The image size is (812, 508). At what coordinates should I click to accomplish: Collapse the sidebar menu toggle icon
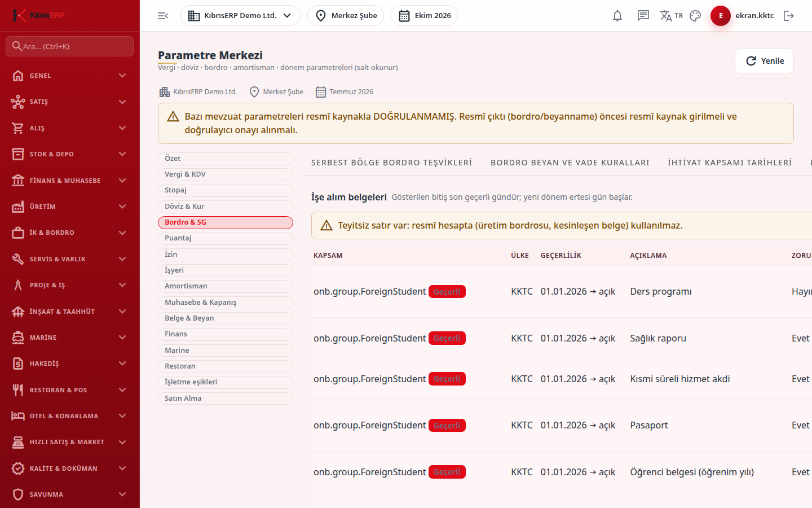click(x=163, y=16)
